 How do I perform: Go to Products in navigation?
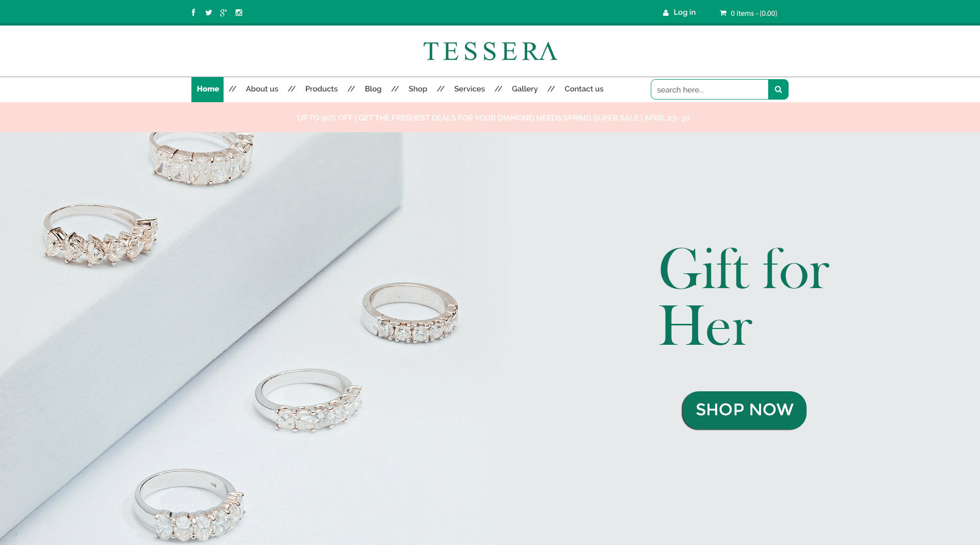point(321,89)
